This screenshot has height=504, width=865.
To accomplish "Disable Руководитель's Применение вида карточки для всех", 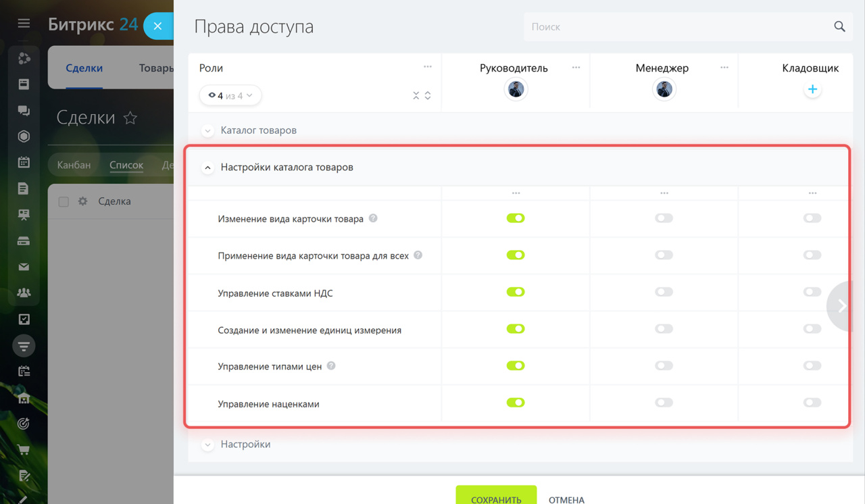I will tap(516, 255).
